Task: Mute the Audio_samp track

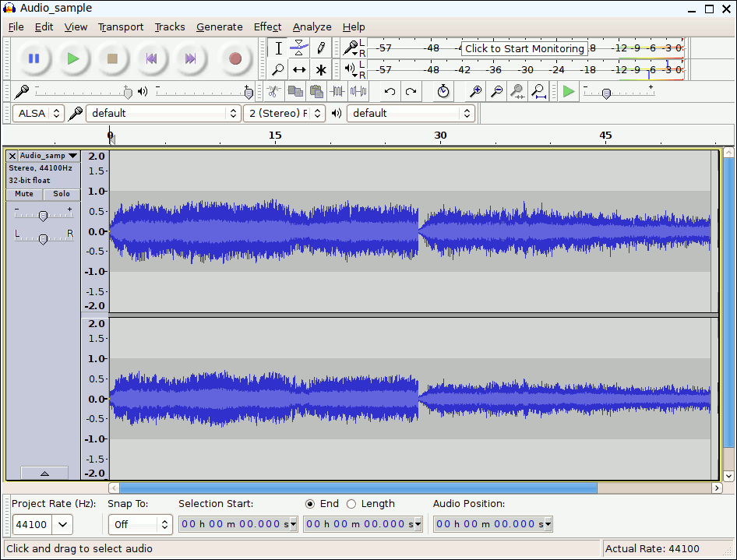Action: pos(24,194)
